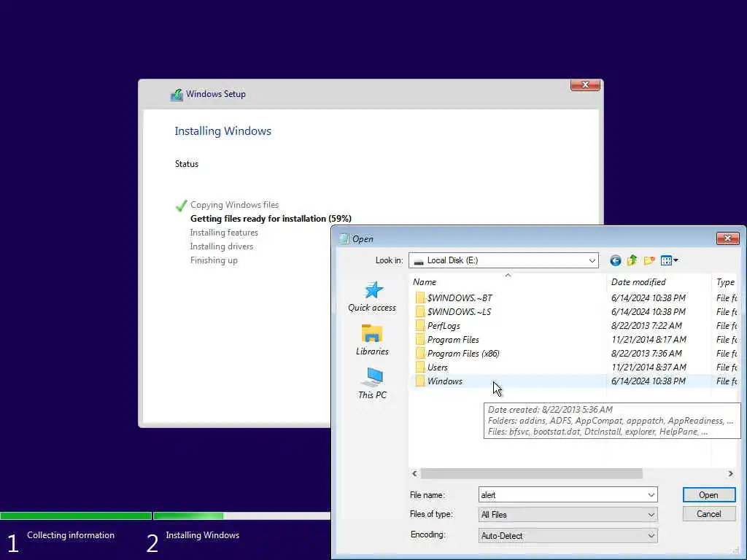The height and width of the screenshot is (560, 747).
Task: Select the Program Files (x86) folder icon
Action: point(419,354)
